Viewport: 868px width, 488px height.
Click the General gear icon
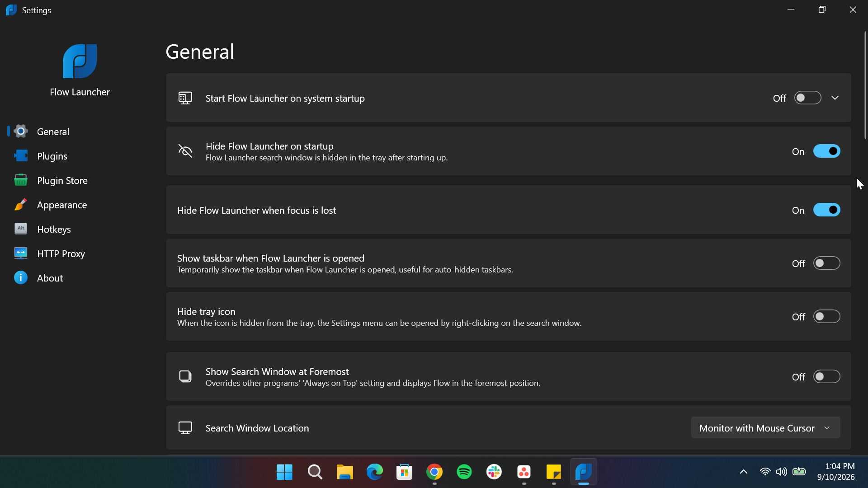(x=21, y=131)
